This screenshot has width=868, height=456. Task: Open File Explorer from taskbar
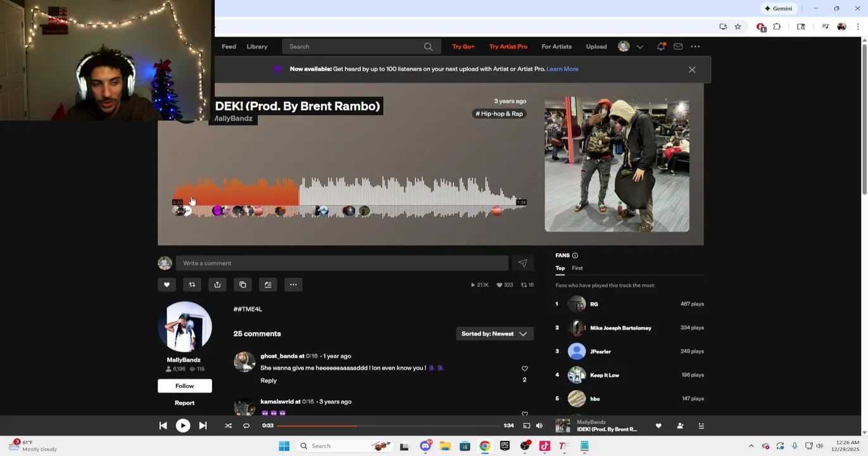pos(445,446)
